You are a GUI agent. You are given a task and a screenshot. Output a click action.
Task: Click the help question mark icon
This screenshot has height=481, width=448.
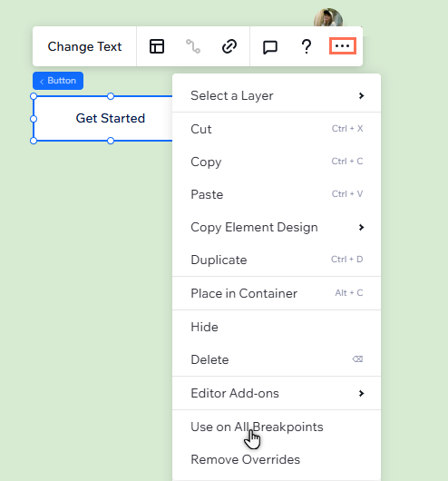[307, 47]
